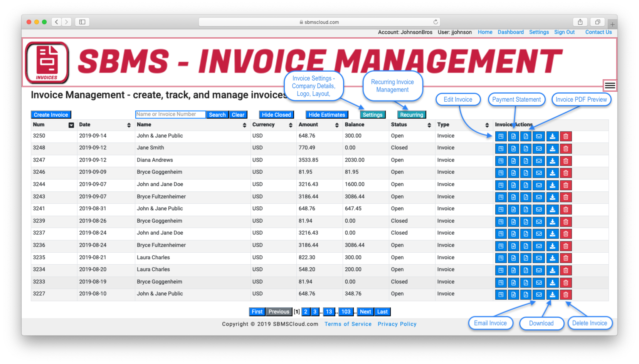Open payment statement for invoice 3233
The height and width of the screenshot is (364, 639).
coord(513,283)
